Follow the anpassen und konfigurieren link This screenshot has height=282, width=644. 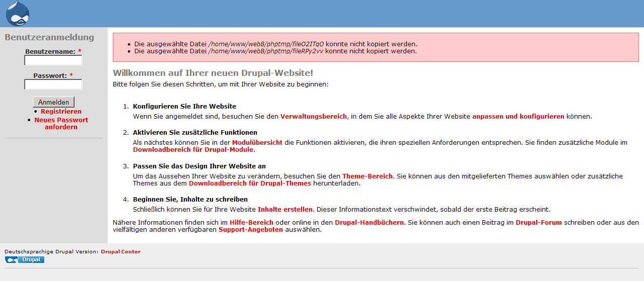(518, 116)
